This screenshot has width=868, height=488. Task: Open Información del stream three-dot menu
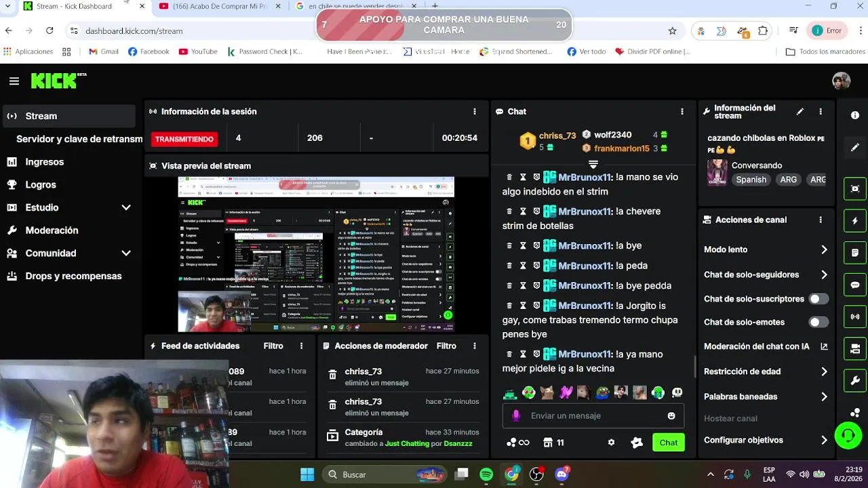[x=821, y=111]
